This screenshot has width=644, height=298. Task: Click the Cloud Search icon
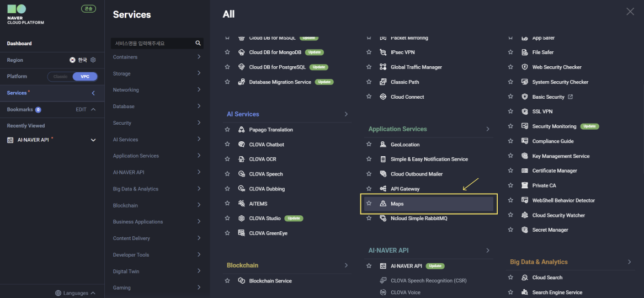tap(524, 278)
